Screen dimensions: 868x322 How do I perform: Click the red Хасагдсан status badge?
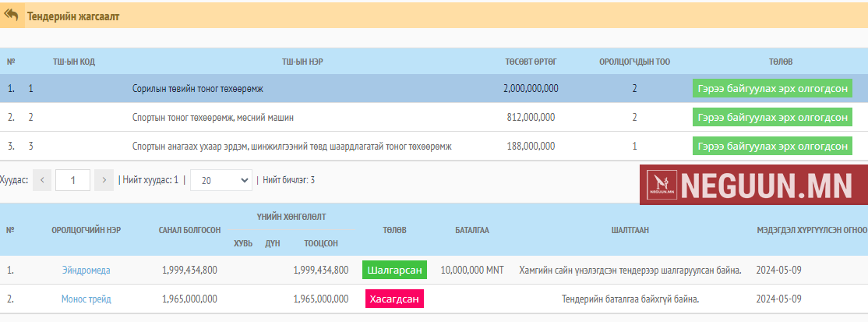394,299
